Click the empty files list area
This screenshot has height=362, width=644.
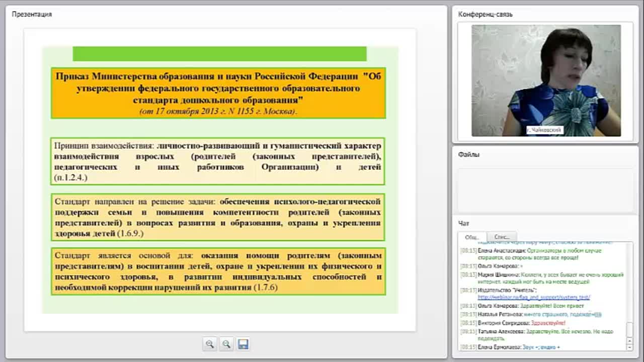[x=545, y=190]
